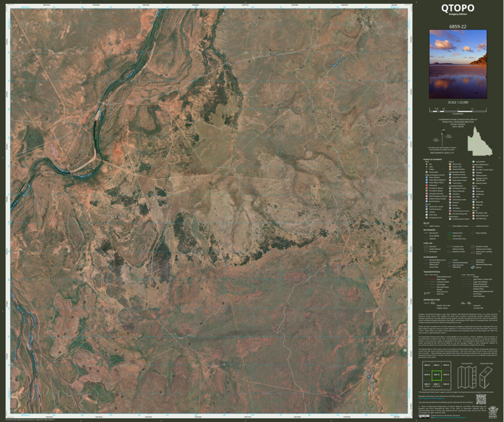Open the Creative Commons licence link

pos(450,417)
